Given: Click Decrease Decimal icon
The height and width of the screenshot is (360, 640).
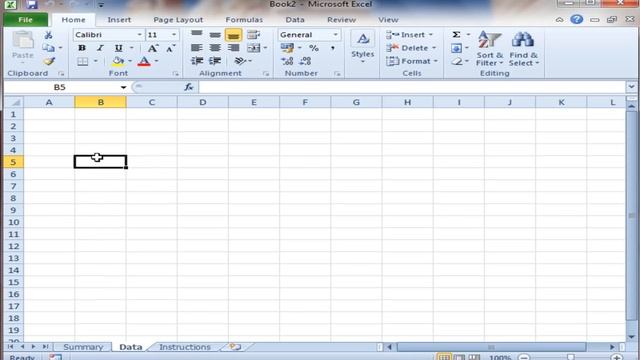Looking at the screenshot, I should [305, 61].
